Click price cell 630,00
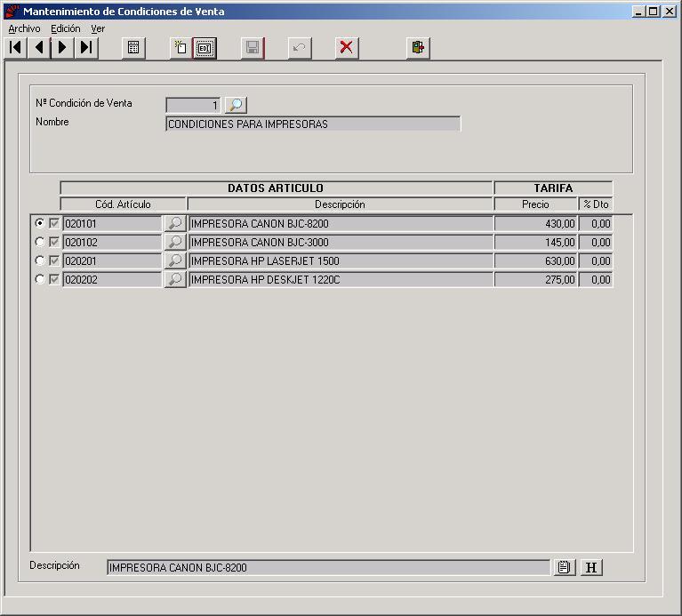The image size is (682, 616). tap(536, 260)
